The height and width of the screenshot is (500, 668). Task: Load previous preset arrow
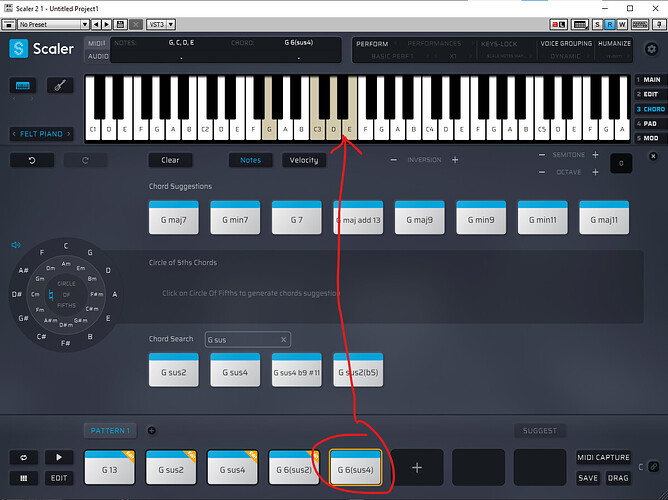tap(96, 24)
